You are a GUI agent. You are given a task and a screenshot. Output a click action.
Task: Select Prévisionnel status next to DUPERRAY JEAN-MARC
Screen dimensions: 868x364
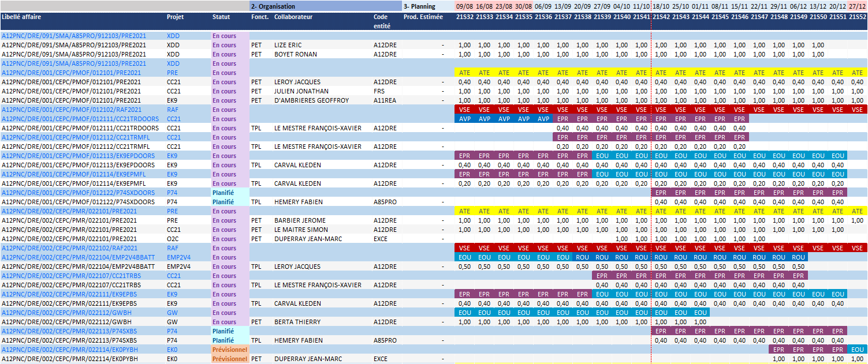pyautogui.click(x=230, y=359)
